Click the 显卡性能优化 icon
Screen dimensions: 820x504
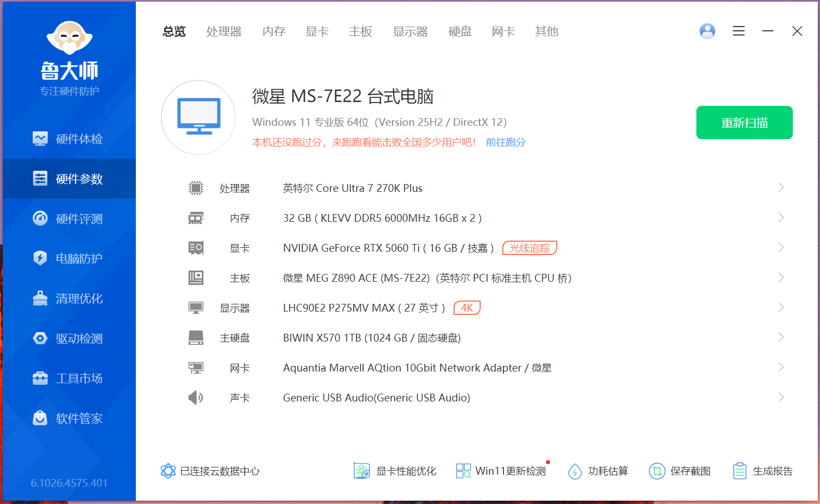click(x=362, y=471)
